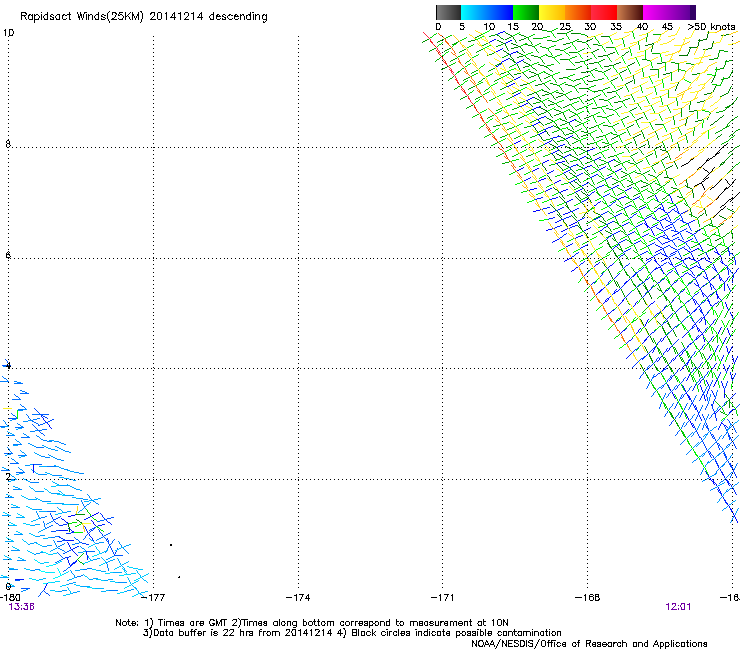Click the '45' knots legend tick label
Image resolution: width=740 pixels, height=650 pixels.
(667, 26)
